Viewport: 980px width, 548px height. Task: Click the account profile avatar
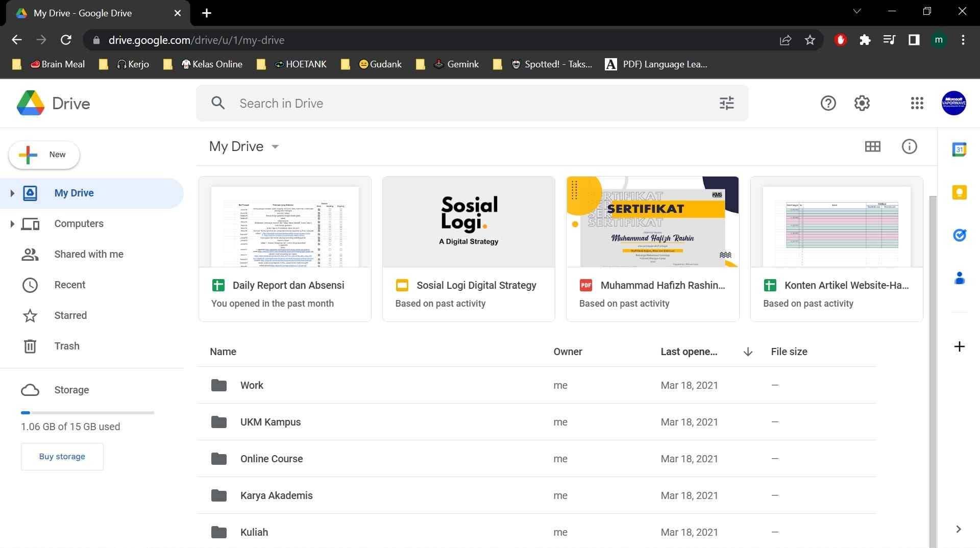tap(953, 103)
